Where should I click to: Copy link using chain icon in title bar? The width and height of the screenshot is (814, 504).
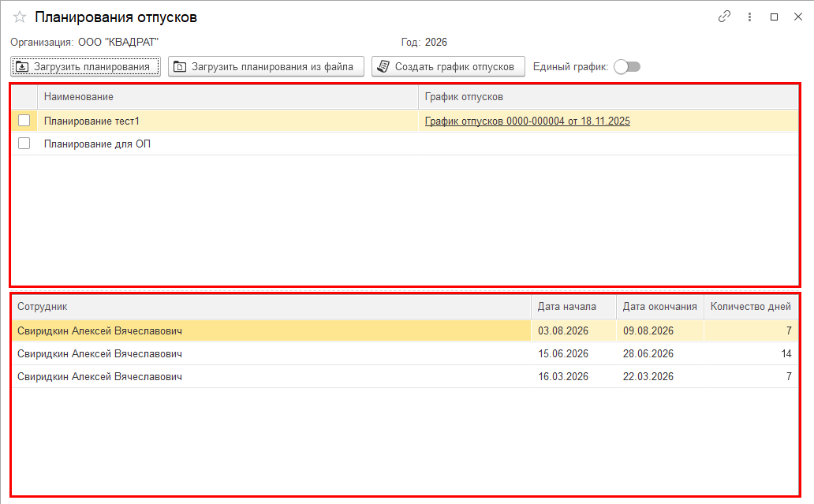[724, 17]
